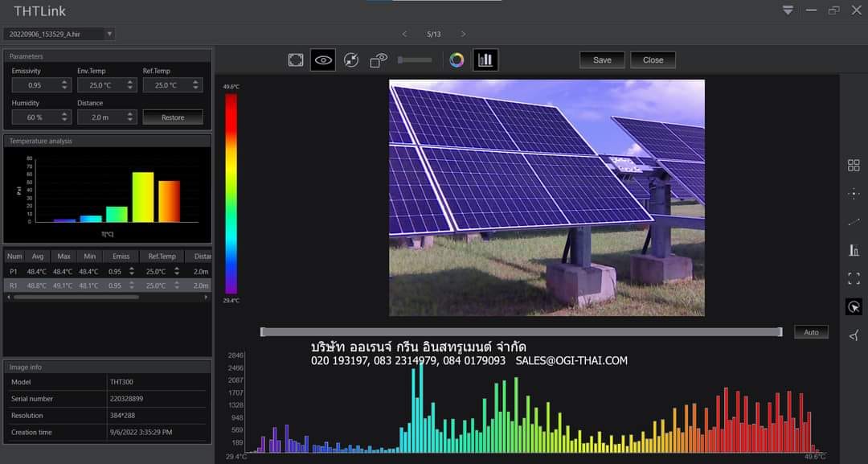Click the image fusion overlay eye icon
868x464 pixels.
[x=379, y=60]
